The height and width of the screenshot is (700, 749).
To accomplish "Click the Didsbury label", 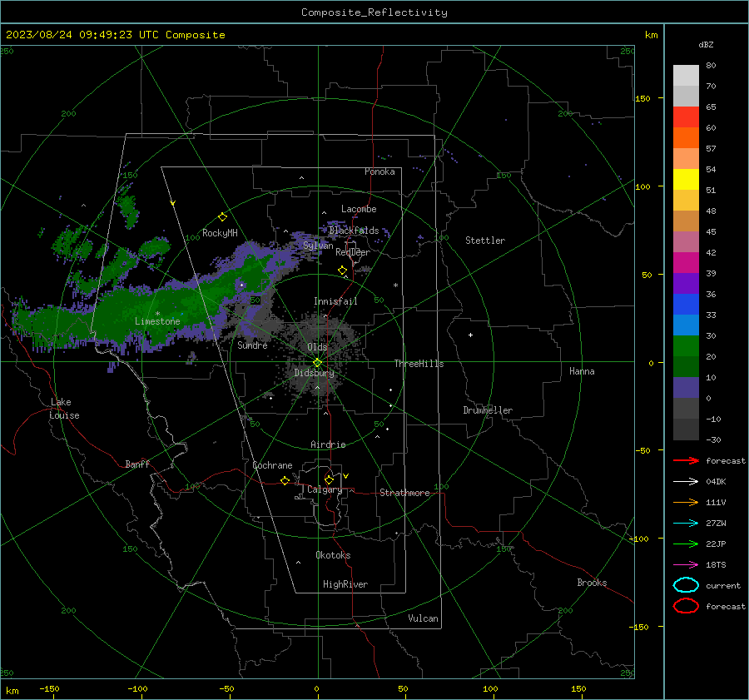I will coord(314,373).
